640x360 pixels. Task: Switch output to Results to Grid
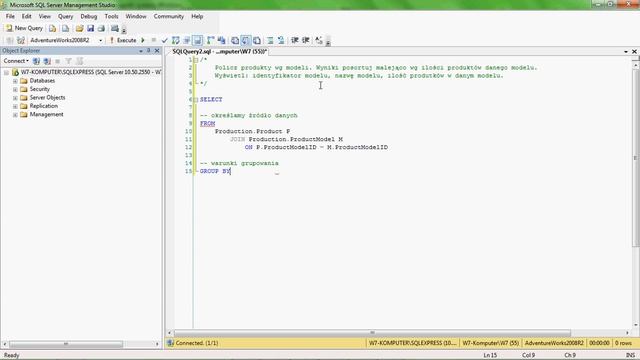click(x=246, y=40)
